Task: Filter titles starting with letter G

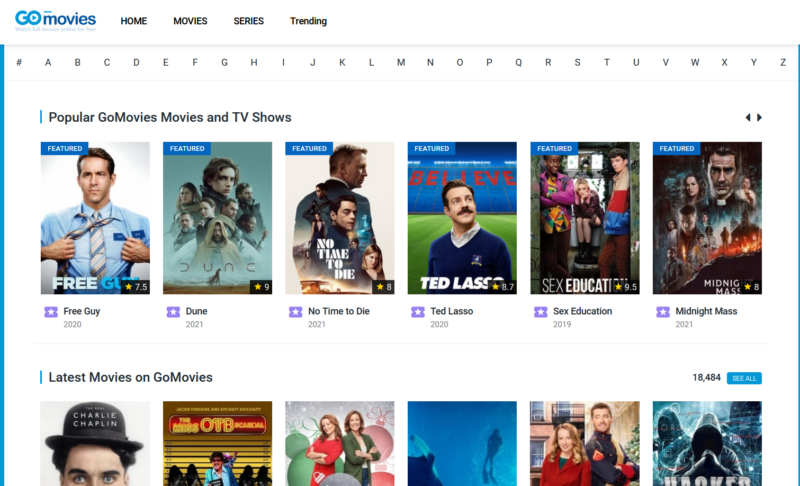Action: pyautogui.click(x=224, y=63)
